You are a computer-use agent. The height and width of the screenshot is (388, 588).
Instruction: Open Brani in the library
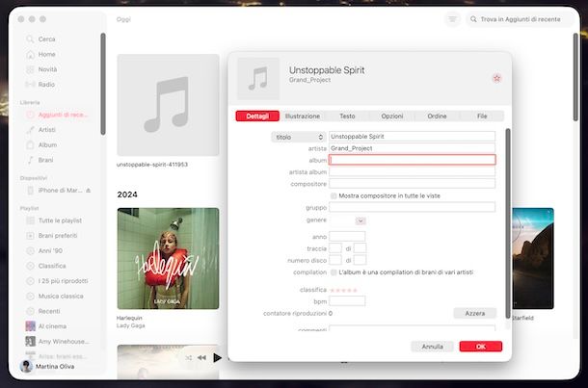pyautogui.click(x=46, y=160)
